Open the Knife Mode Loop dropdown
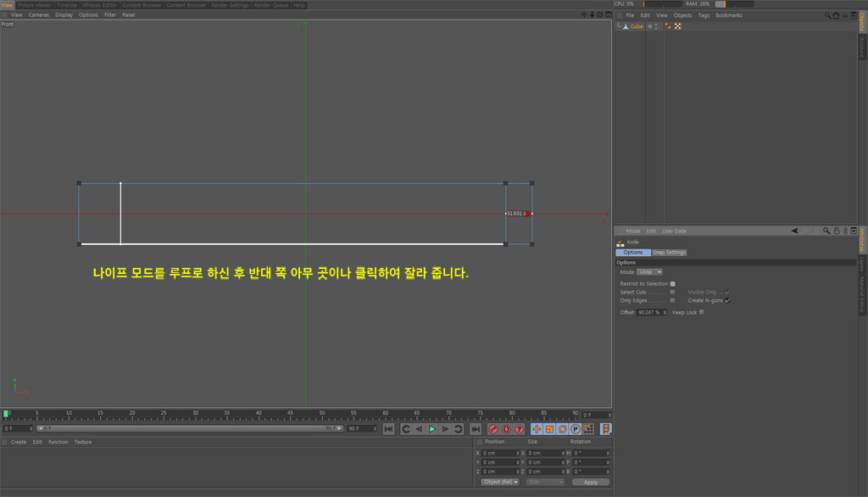This screenshot has width=868, height=497. 649,272
